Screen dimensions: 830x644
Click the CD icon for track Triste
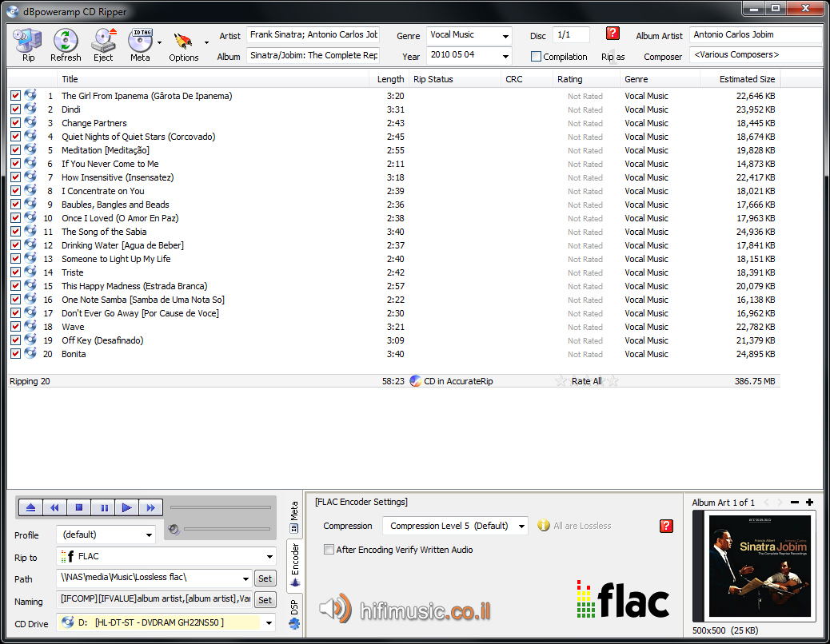(30, 272)
